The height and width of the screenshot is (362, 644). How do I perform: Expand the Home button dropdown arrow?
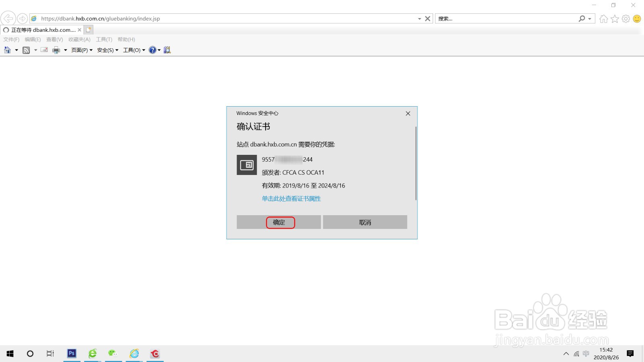click(x=17, y=50)
